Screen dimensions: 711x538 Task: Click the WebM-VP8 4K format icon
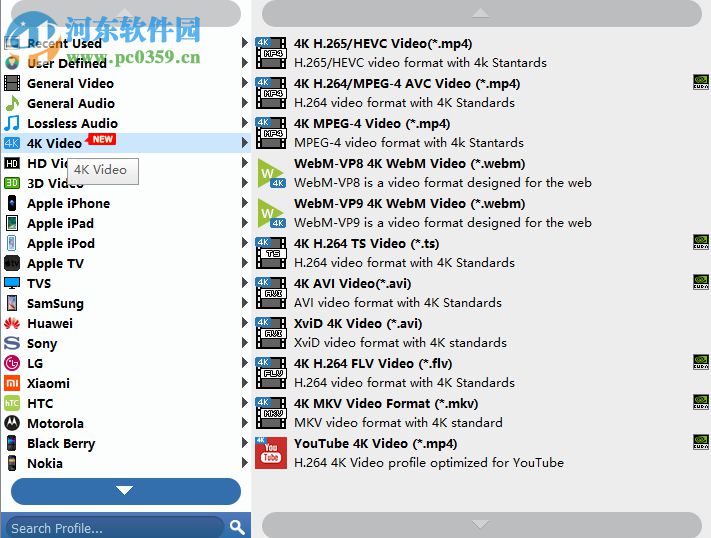click(x=271, y=173)
